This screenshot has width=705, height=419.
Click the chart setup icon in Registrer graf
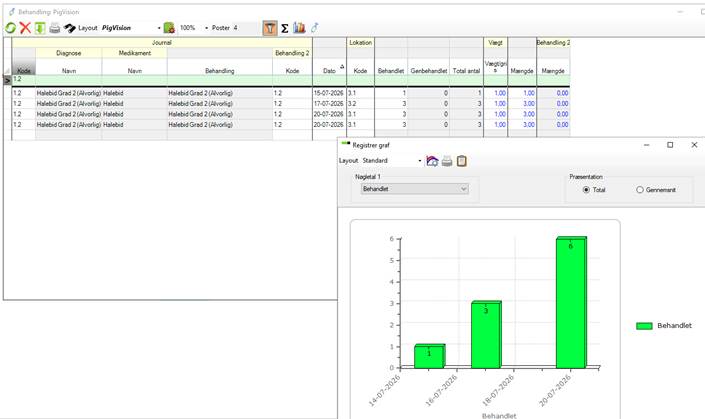[x=432, y=161]
